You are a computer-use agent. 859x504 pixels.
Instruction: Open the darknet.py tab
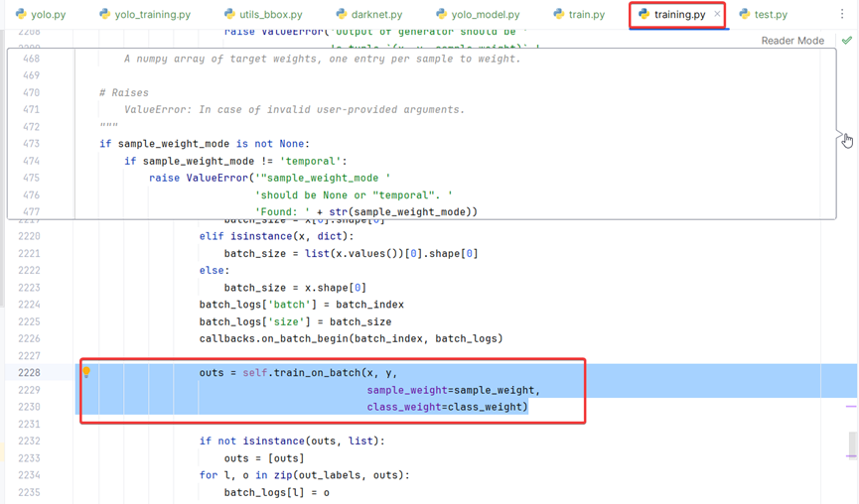(x=369, y=15)
